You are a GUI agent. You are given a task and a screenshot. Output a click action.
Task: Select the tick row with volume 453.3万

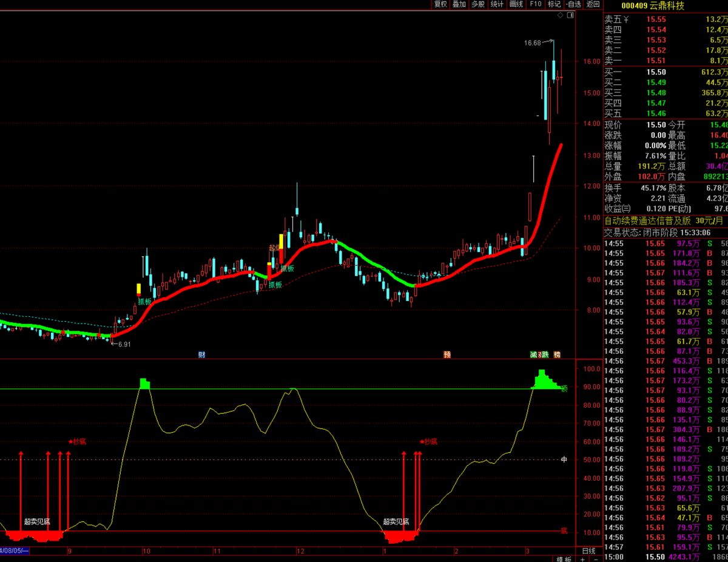666,361
